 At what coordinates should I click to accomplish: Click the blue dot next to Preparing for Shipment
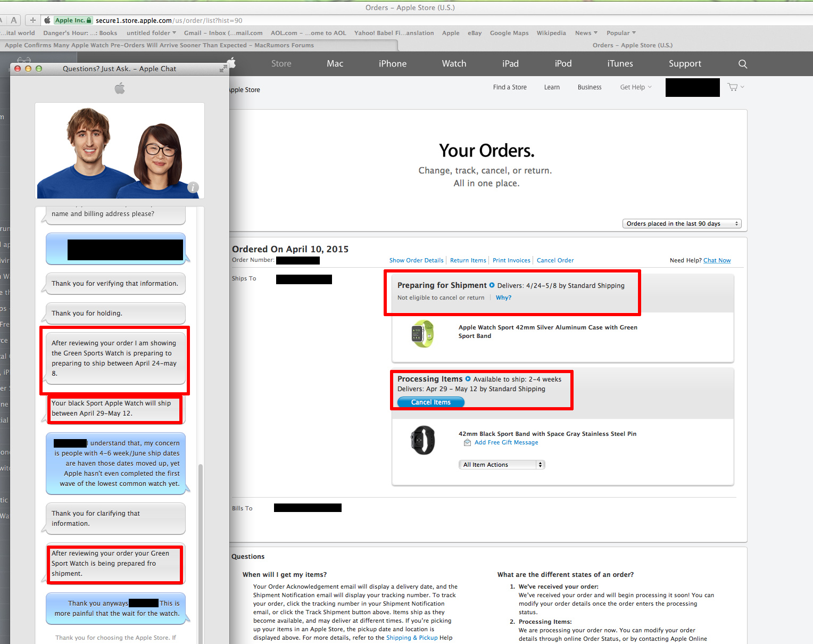click(492, 285)
